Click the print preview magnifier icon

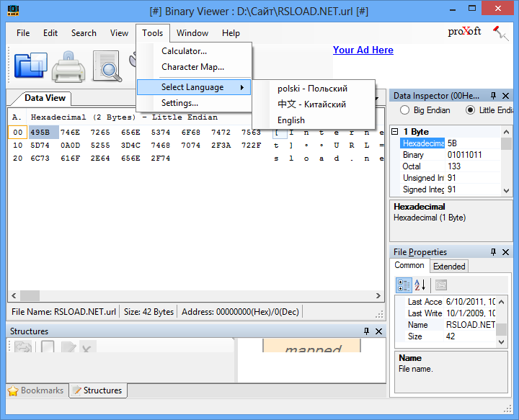point(107,66)
